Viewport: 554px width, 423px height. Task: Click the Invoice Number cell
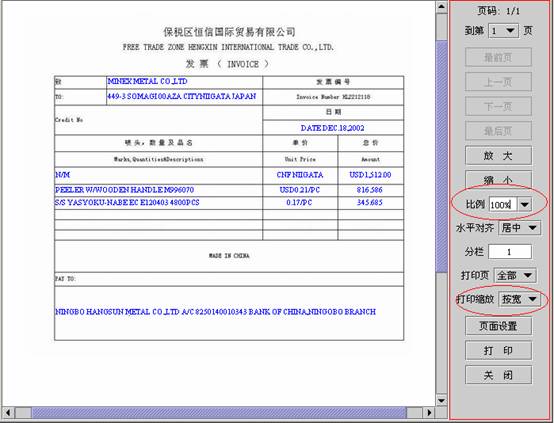333,97
